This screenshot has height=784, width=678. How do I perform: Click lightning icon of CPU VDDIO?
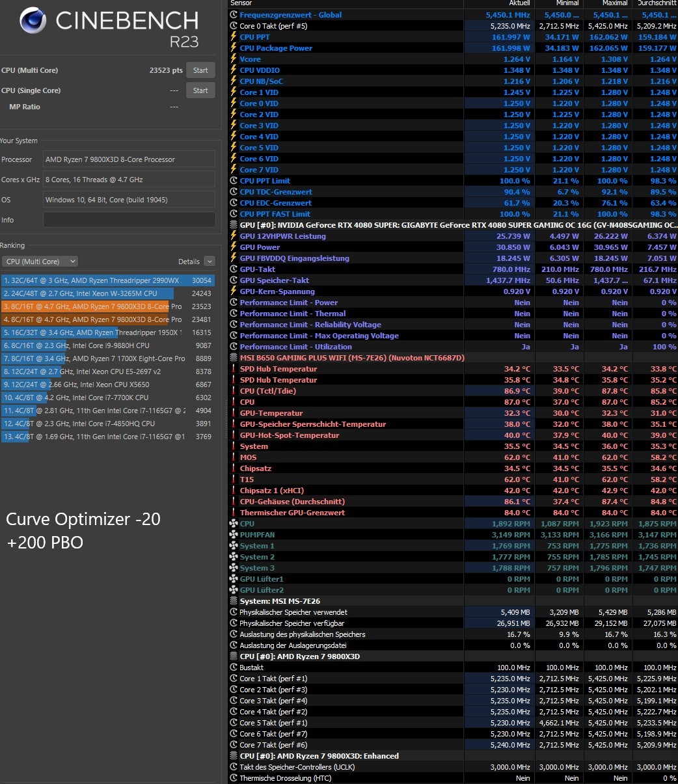coord(234,70)
